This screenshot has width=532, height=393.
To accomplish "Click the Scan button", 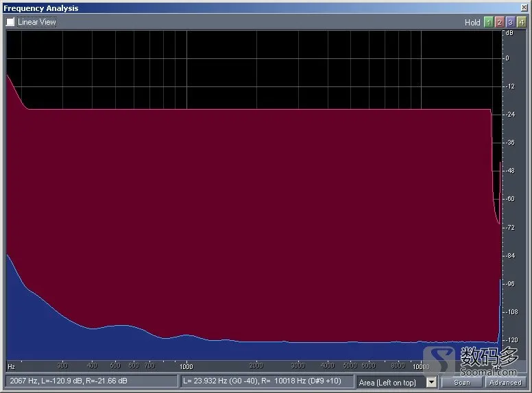I will [462, 383].
